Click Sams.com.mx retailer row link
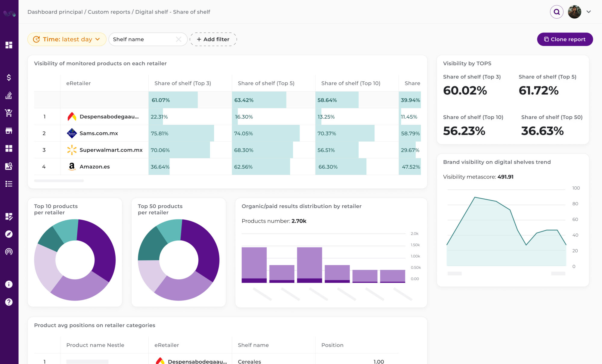Image resolution: width=602 pixels, height=364 pixels. [98, 133]
